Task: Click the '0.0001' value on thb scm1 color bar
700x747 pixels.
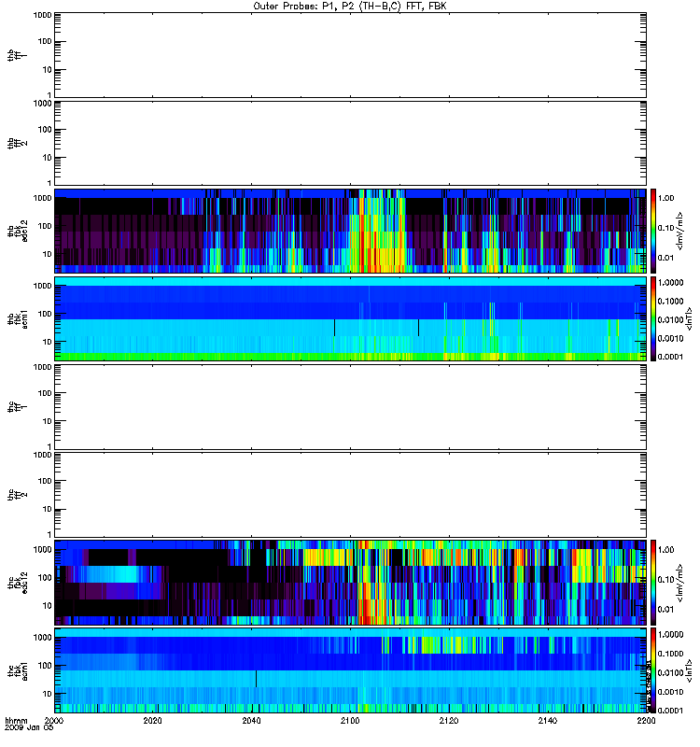Action: click(x=670, y=357)
